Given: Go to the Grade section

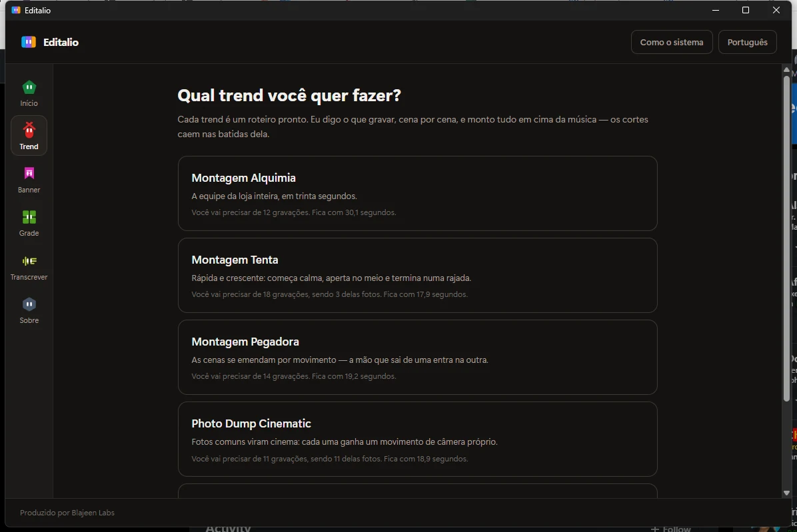Looking at the screenshot, I should click(x=29, y=223).
